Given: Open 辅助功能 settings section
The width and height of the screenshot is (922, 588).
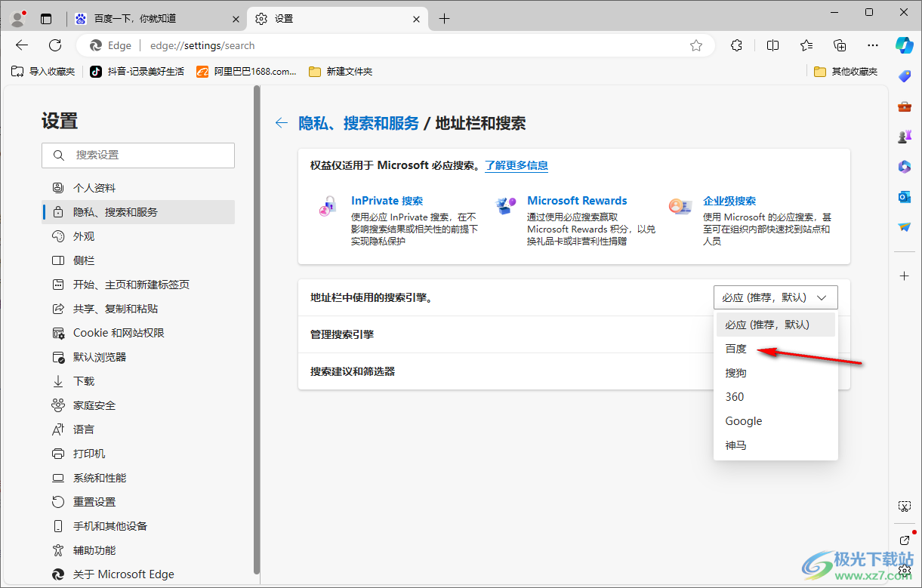Looking at the screenshot, I should 138,550.
